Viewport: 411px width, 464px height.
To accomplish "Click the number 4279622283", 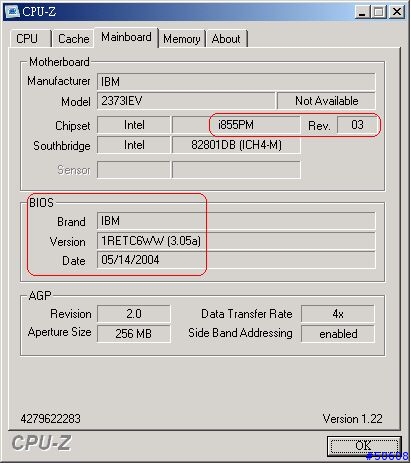I will (50, 419).
